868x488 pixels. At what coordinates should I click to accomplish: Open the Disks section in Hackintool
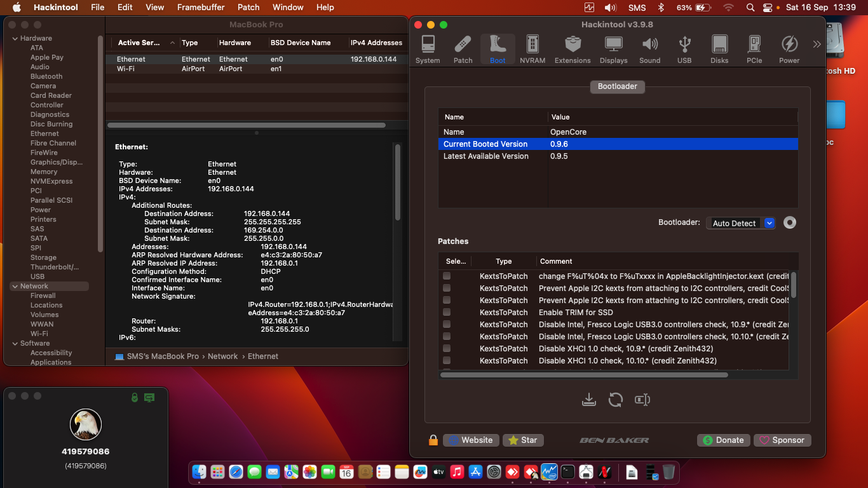(x=719, y=50)
